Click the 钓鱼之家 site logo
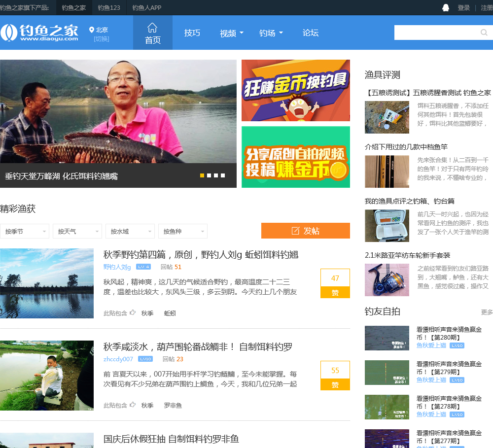Viewport: 493px width, 448px height. coord(39,33)
